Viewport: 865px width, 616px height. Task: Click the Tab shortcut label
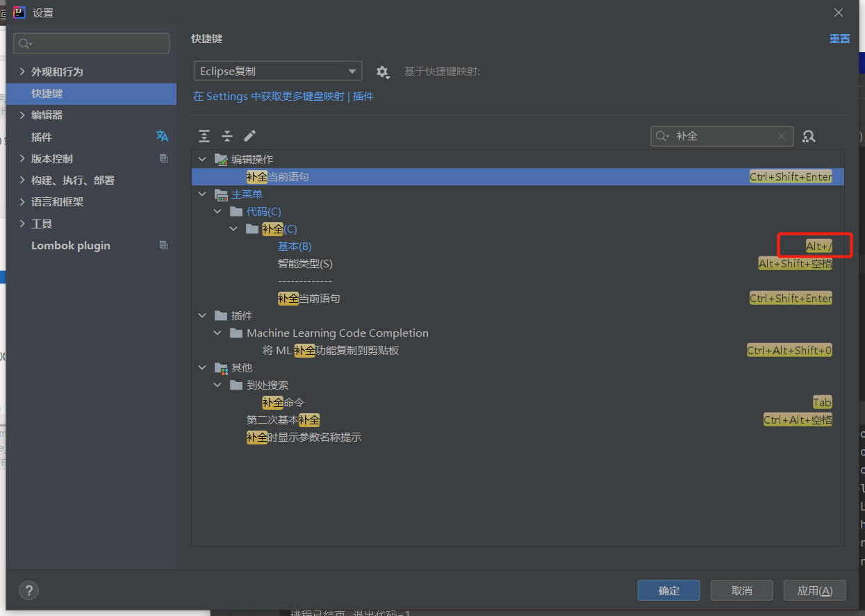pyautogui.click(x=823, y=402)
